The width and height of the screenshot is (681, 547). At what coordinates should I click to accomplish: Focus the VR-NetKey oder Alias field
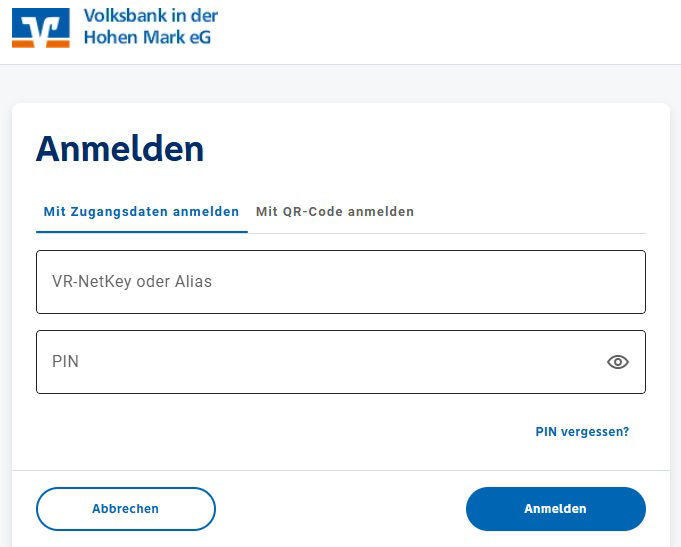[340, 282]
